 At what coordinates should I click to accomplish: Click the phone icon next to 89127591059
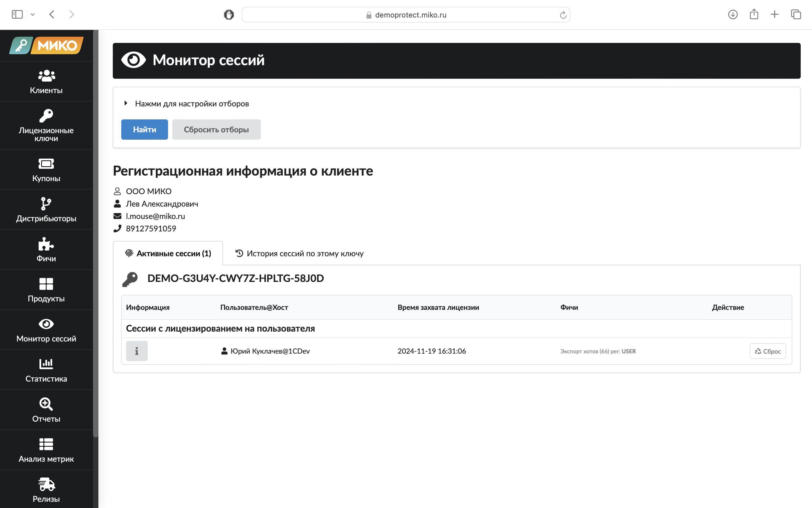click(117, 229)
